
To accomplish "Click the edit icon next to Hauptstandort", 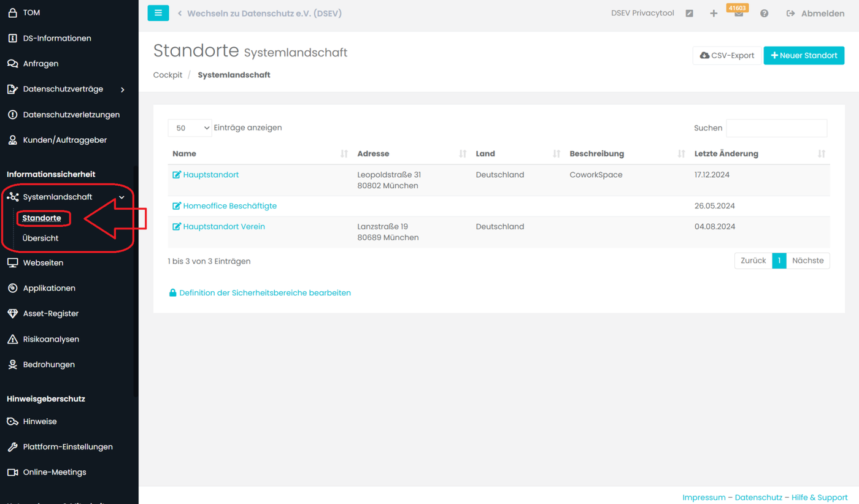I will pos(177,175).
